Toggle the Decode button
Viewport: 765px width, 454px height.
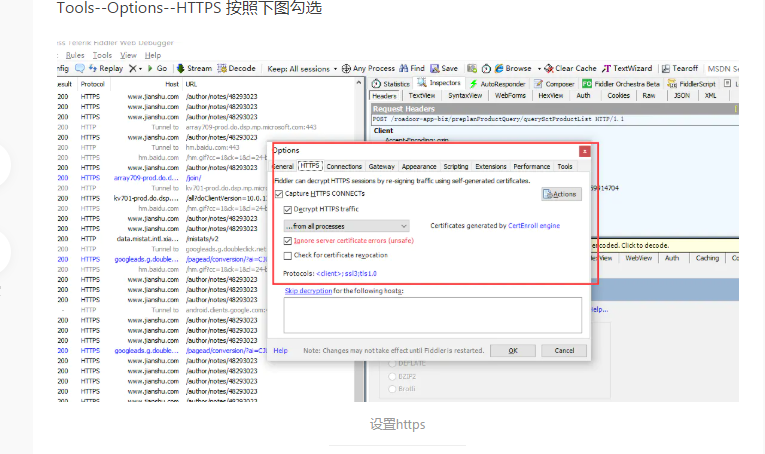coord(236,68)
